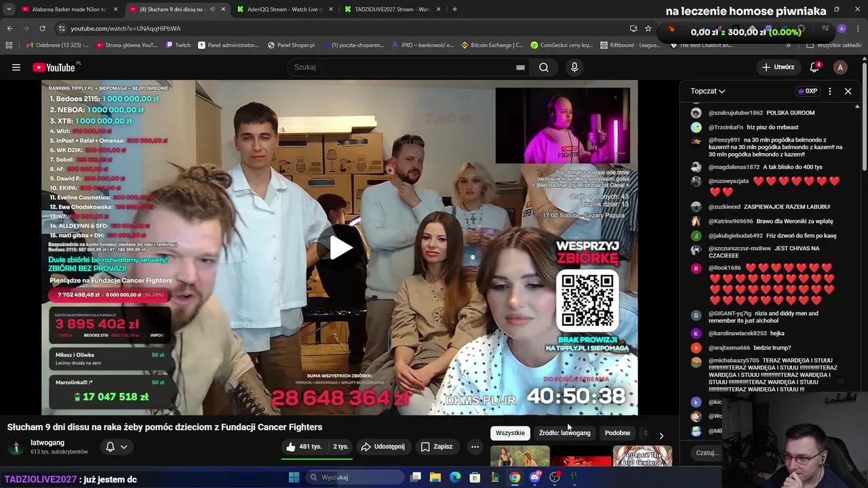
Task: Open Riftbound League bookmark
Action: 631,45
